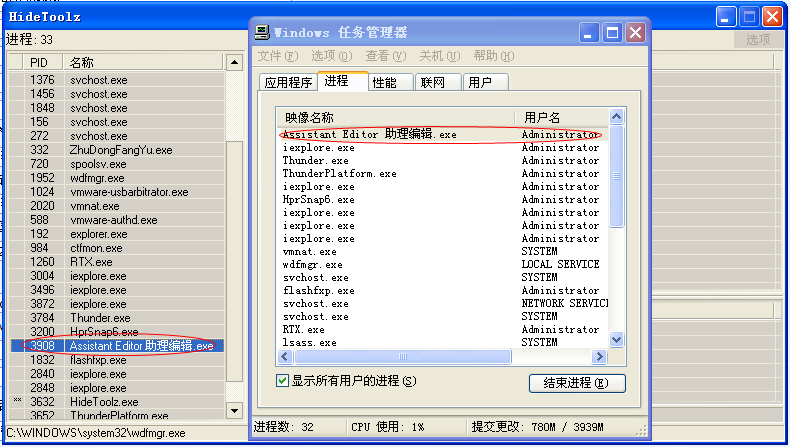Screen dimensions: 790x447
Task: Click HideToolz list scroll down arrow
Action: click(234, 411)
